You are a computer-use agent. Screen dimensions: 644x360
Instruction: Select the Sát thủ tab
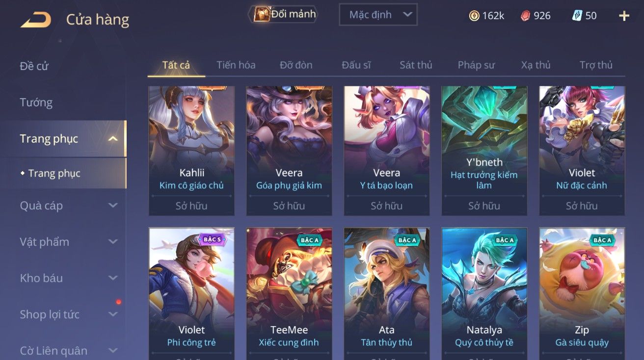[x=416, y=65]
